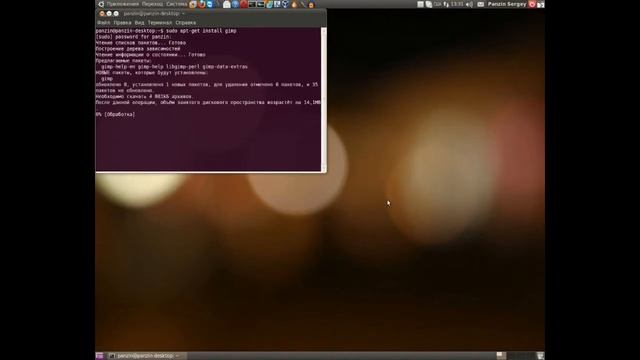Click the terminal vertical scrollbar
Viewport: 640px width, 360px height.
click(324, 99)
